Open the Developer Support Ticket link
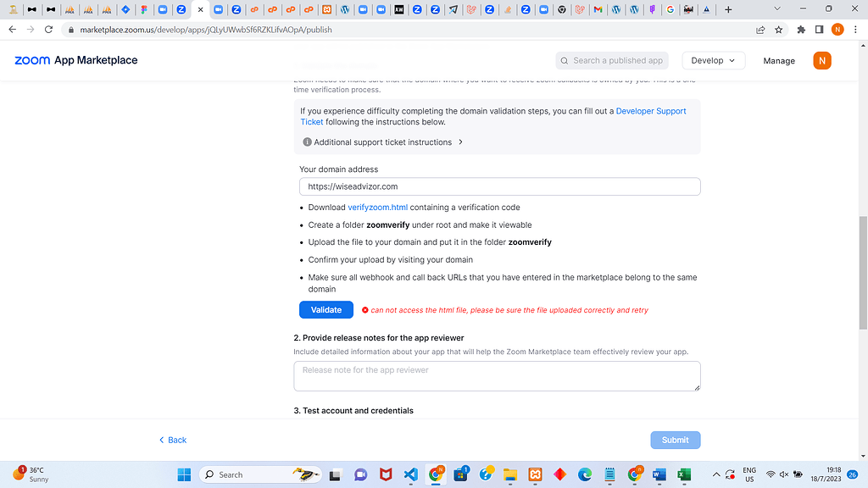The height and width of the screenshot is (488, 868). (x=651, y=110)
